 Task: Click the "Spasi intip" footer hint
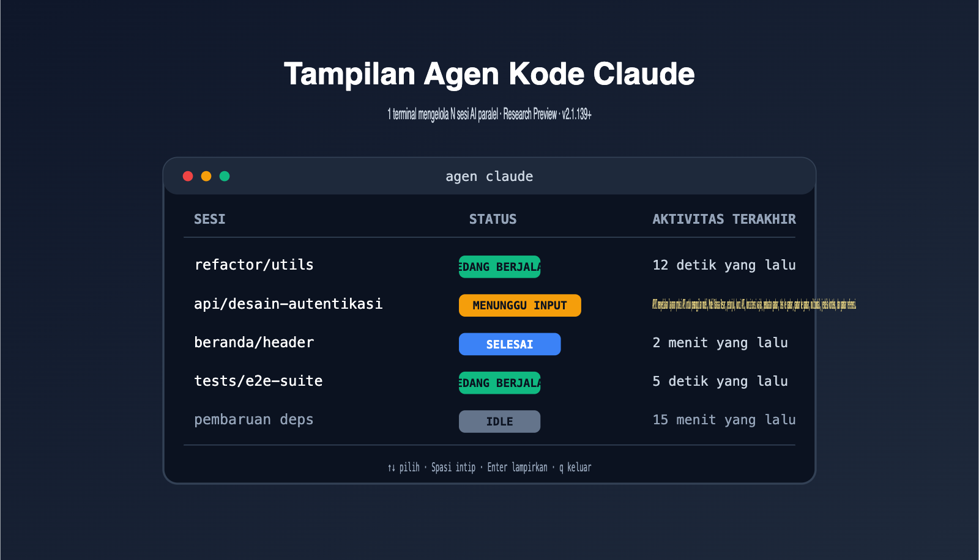click(x=453, y=467)
